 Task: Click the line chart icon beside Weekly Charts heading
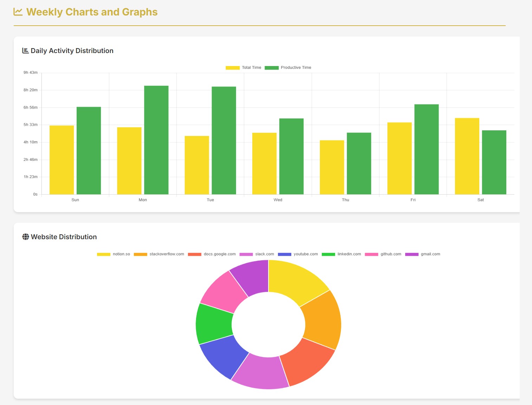pyautogui.click(x=18, y=12)
